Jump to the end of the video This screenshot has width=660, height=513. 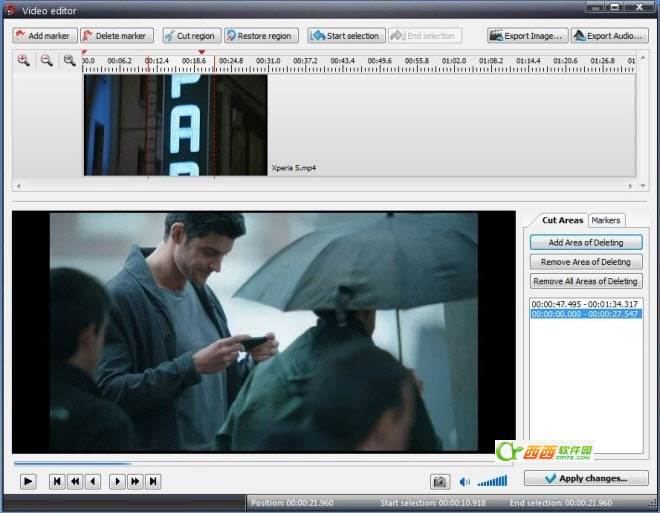(x=153, y=481)
